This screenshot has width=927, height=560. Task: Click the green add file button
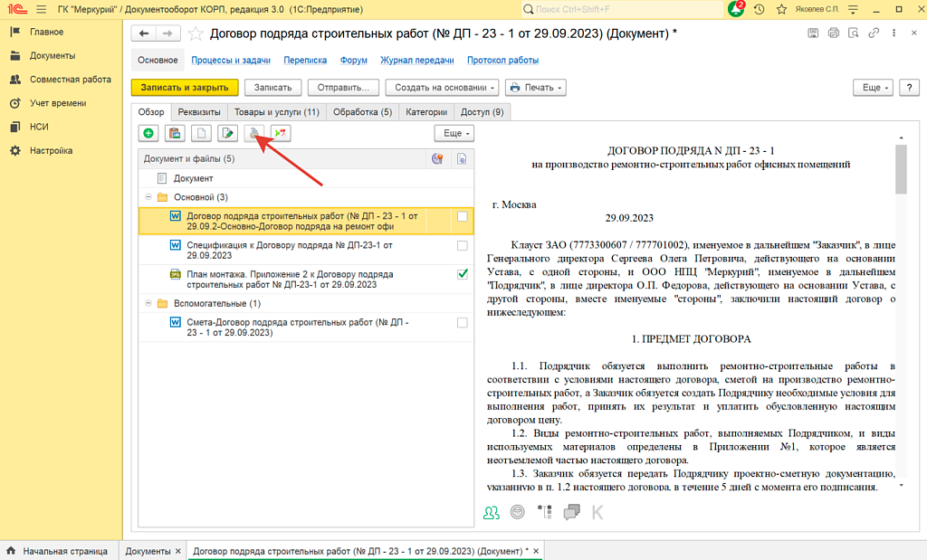point(149,134)
